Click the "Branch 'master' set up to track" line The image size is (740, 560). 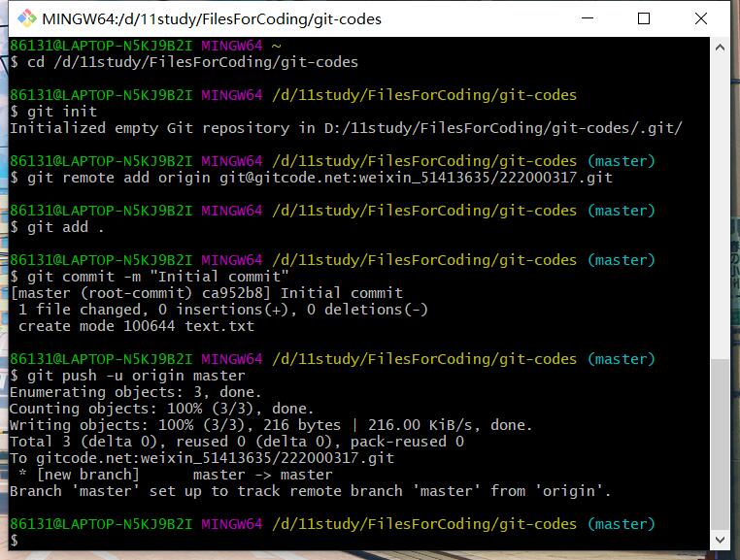310,491
